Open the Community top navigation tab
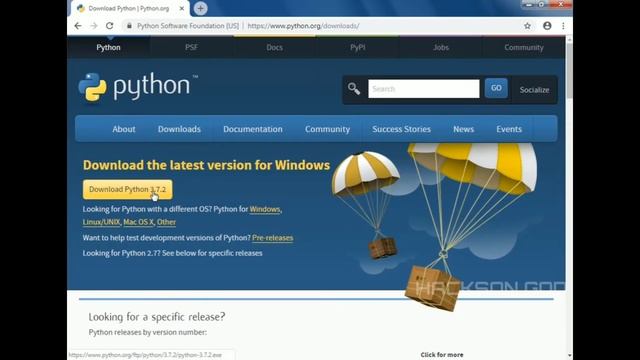Viewport: 640px width, 360px height. 524,47
